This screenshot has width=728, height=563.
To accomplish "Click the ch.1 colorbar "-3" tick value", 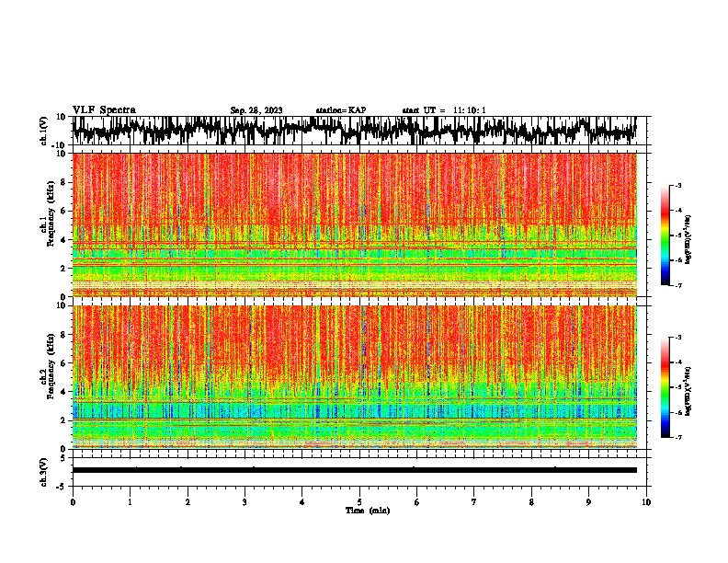I will [x=677, y=185].
